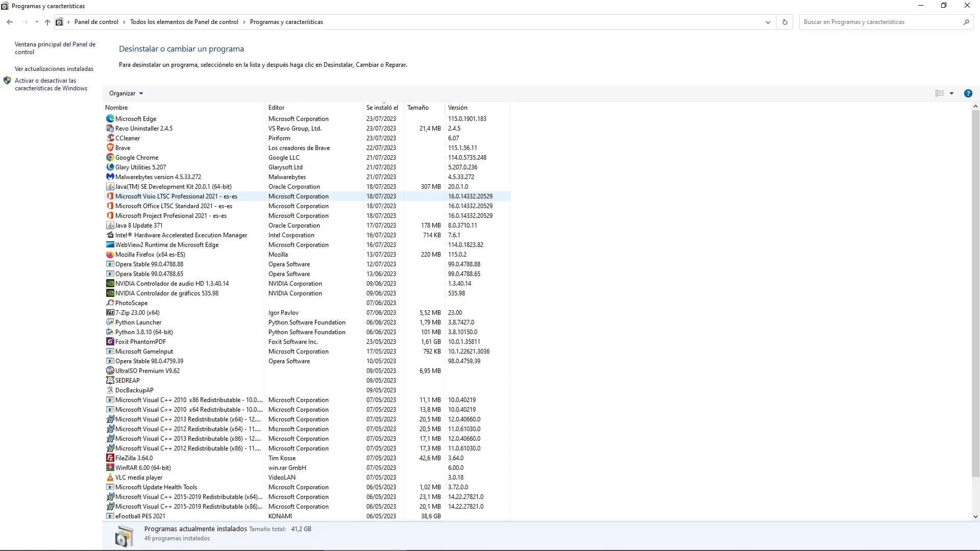Sort by Se instaló el column header
This screenshot has height=551, width=980.
383,108
